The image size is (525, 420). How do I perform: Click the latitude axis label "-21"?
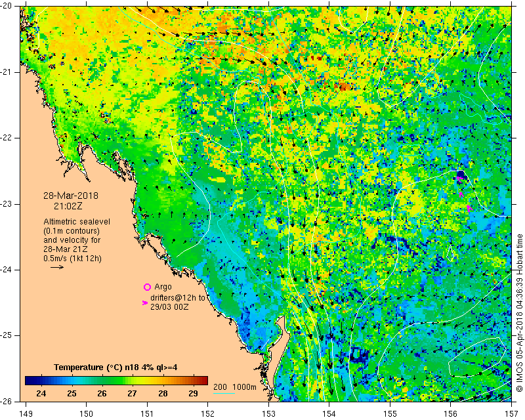point(7,72)
